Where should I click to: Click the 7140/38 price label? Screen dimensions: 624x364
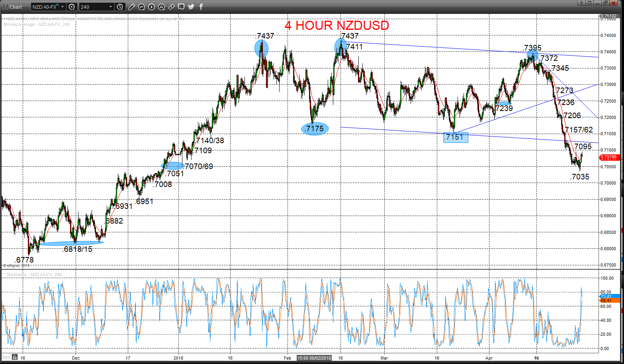210,140
